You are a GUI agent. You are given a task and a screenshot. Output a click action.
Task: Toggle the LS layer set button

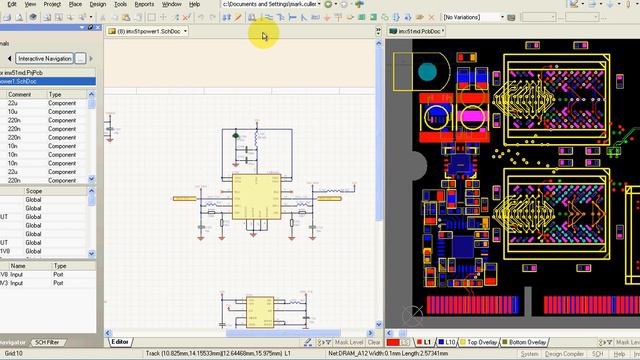[405, 342]
